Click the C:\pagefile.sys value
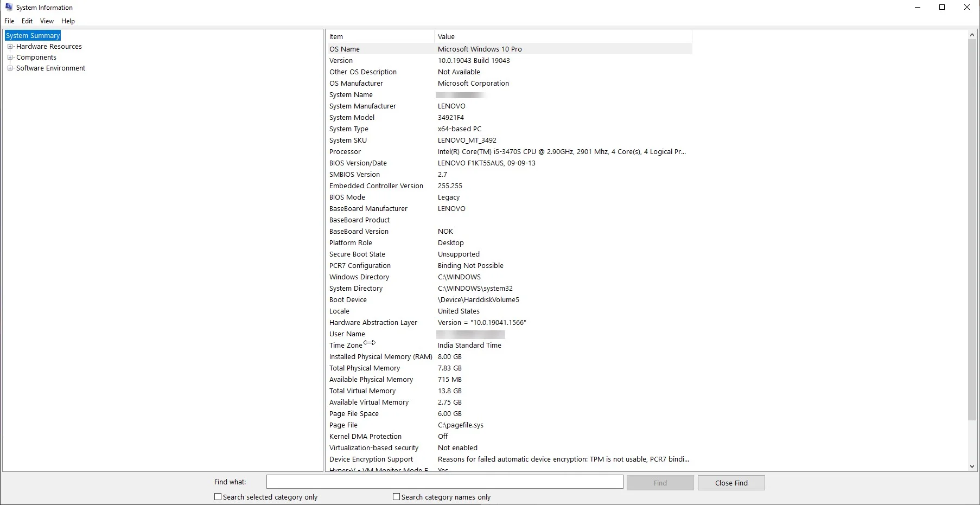The image size is (980, 505). tap(461, 425)
